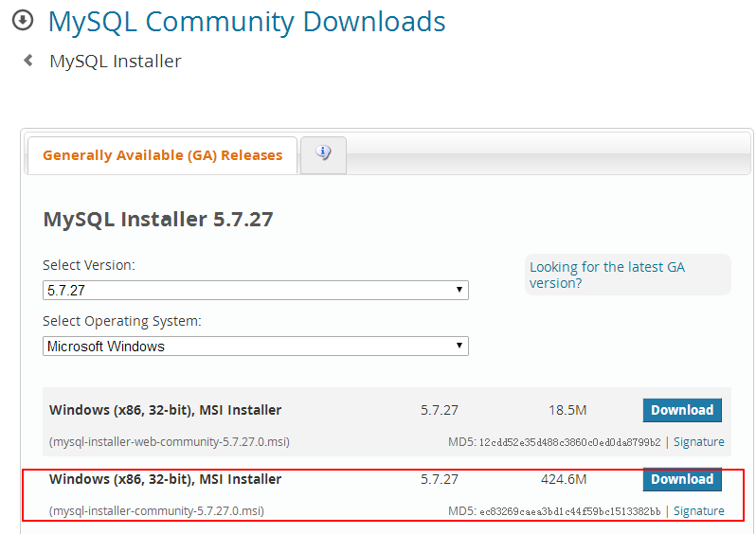Screen dimensions: 756x534
Task: Download the 424.6M full installer
Action: [681, 479]
